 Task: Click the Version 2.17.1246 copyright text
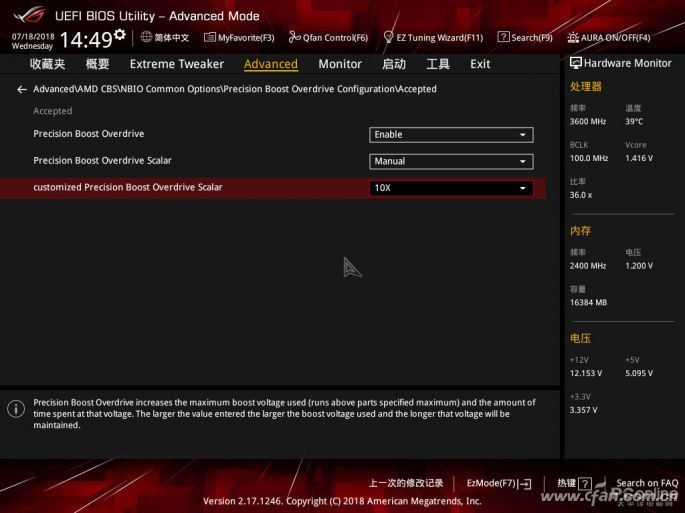tap(342, 501)
